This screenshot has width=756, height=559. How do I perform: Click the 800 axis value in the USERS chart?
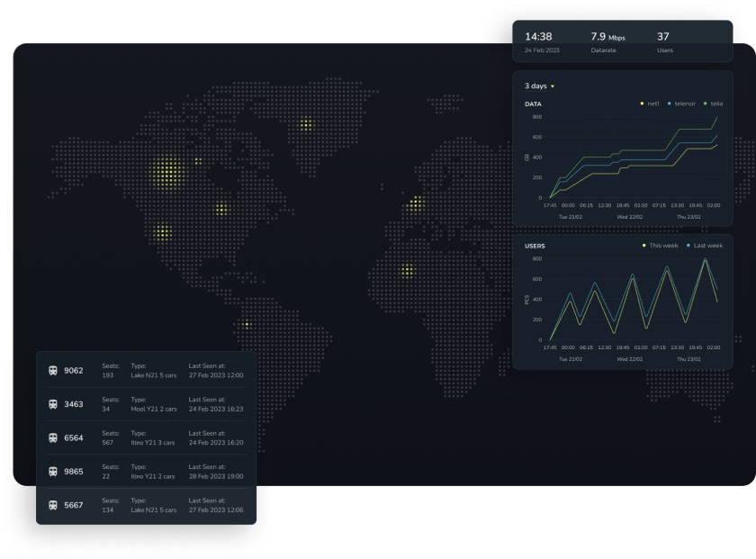pos(537,258)
